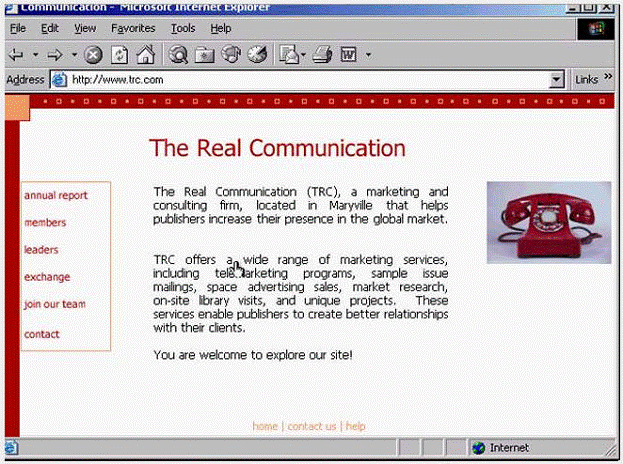Image resolution: width=623 pixels, height=464 pixels.
Task: Open the Tools menu
Action: point(182,29)
